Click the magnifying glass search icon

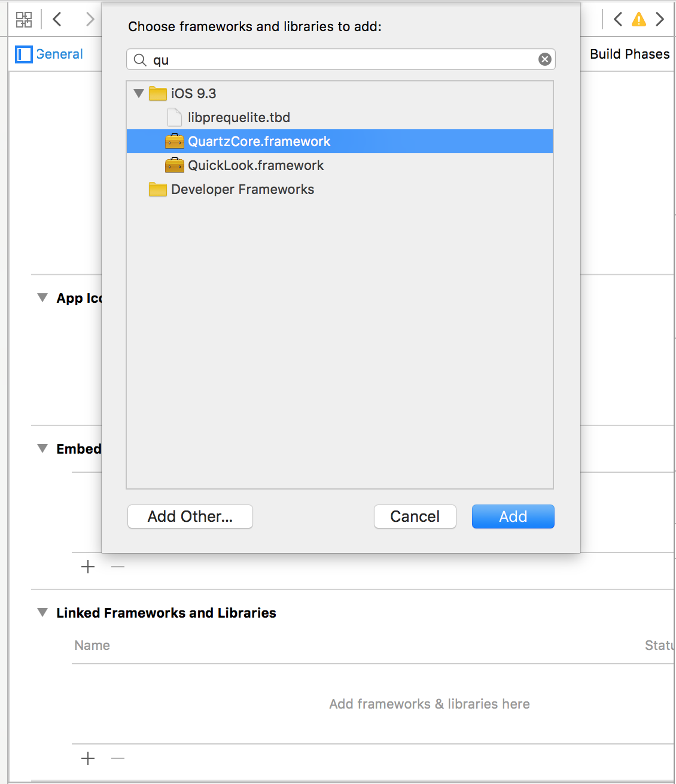click(x=140, y=60)
